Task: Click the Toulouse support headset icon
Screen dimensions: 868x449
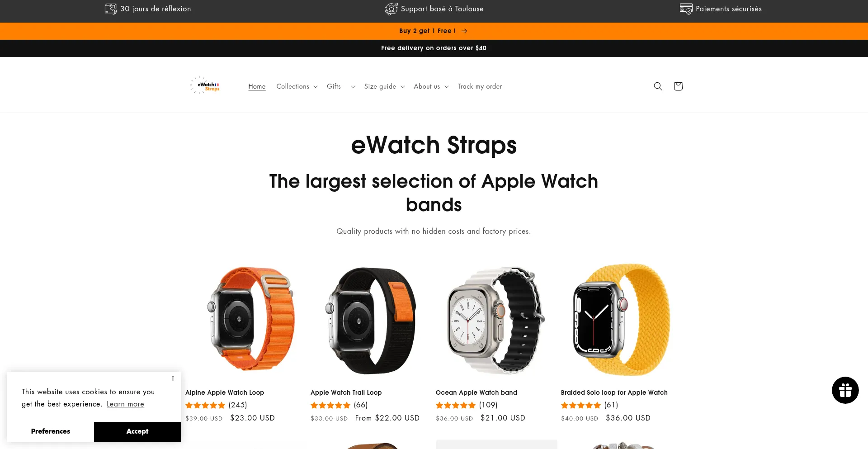Action: click(x=391, y=9)
